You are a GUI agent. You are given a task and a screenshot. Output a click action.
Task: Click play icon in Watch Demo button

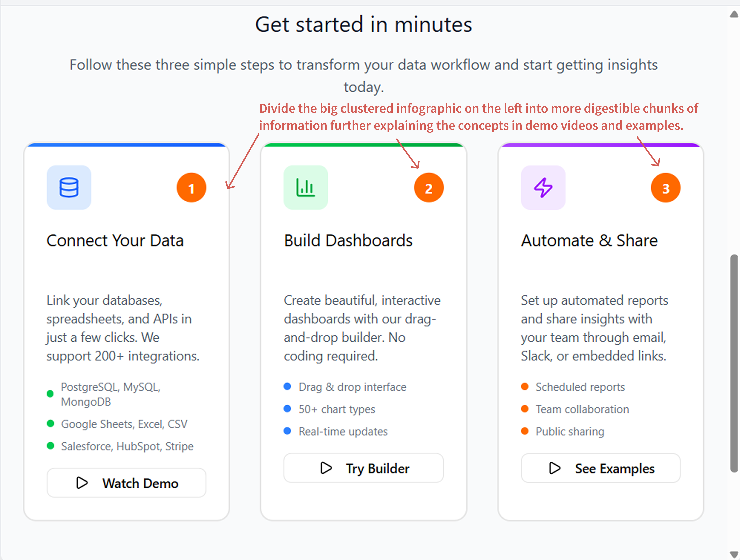(x=82, y=483)
